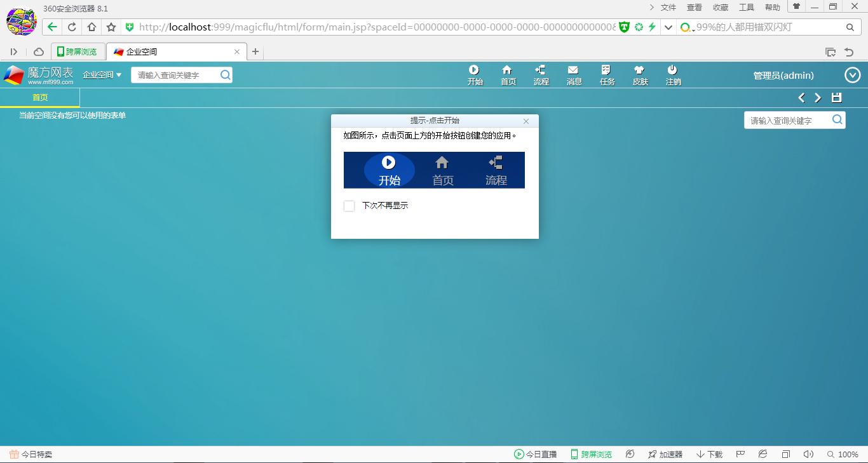The image size is (868, 463).
Task: Click the cloud icon in the tab bar
Action: pyautogui.click(x=39, y=52)
